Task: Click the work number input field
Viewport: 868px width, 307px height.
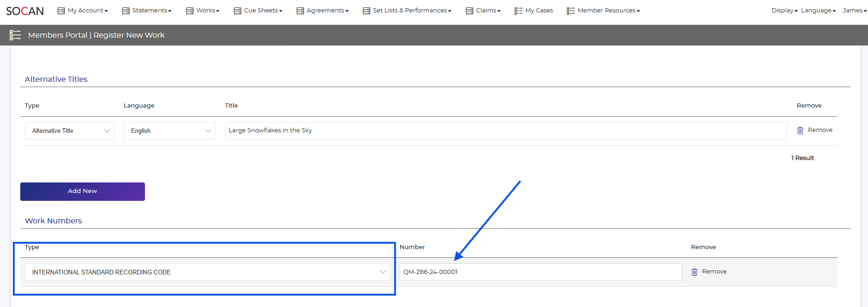Action: (540, 272)
